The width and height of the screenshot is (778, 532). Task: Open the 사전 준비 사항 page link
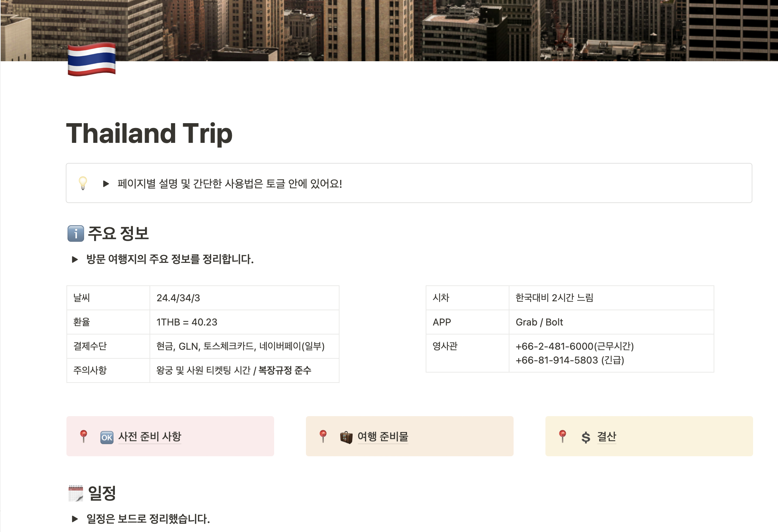point(150,437)
